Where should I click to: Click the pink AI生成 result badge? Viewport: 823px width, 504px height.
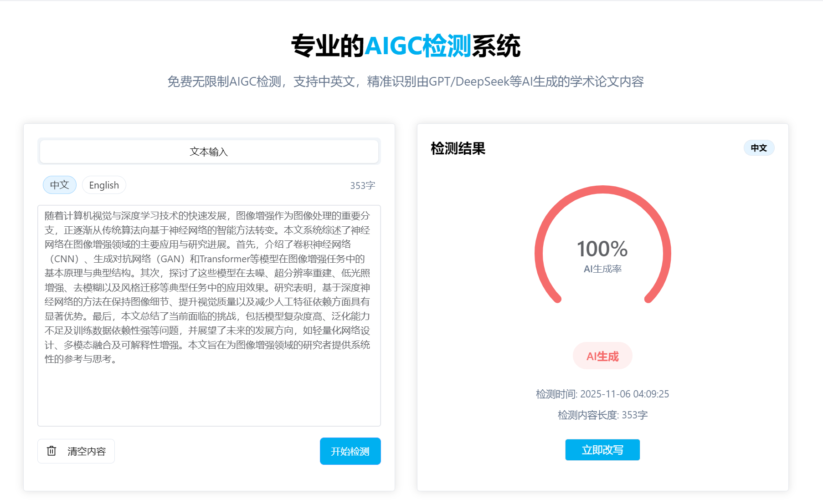602,356
